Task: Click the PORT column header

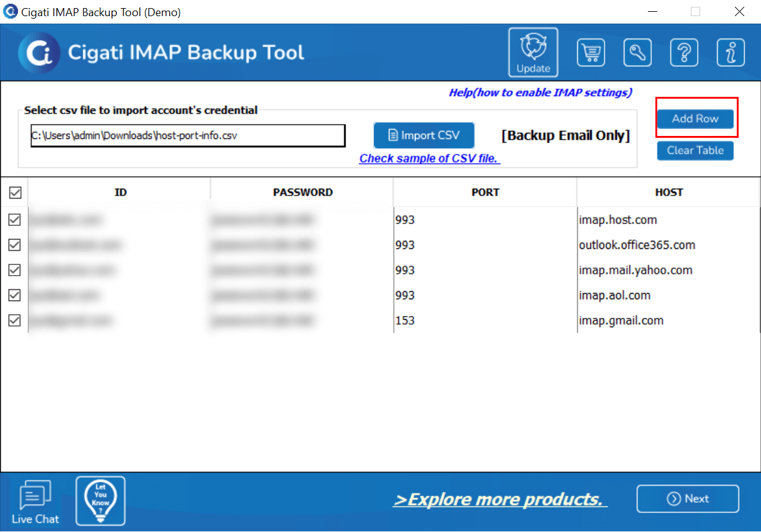Action: (485, 192)
